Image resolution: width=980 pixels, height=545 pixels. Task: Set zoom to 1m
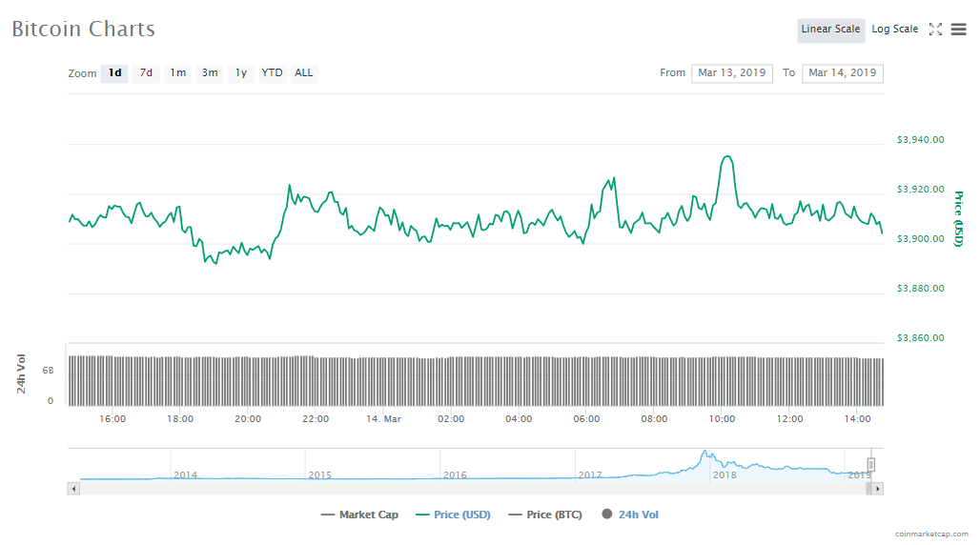click(177, 73)
